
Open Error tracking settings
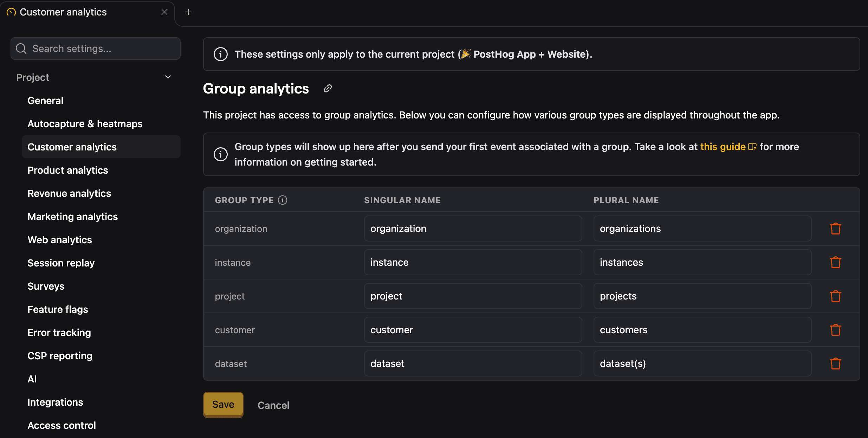[59, 333]
